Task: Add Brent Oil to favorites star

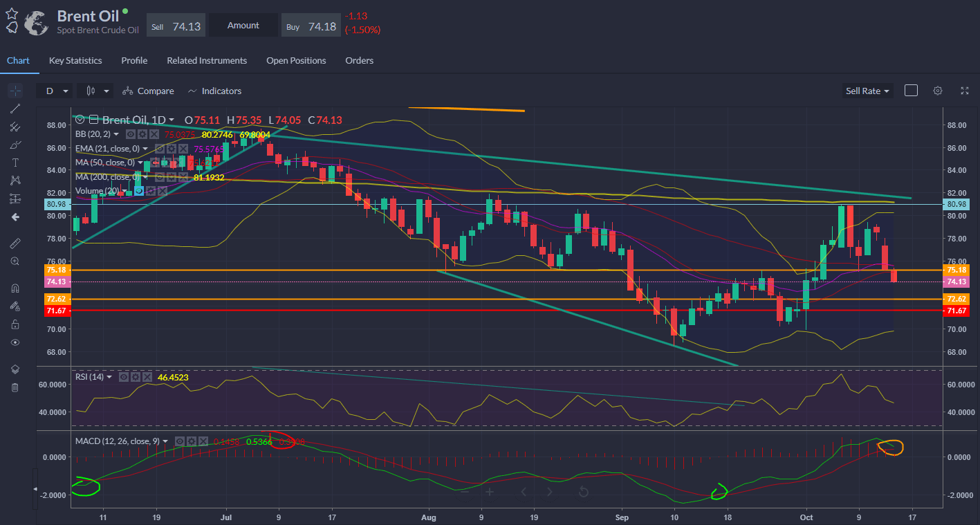Action: [12, 13]
